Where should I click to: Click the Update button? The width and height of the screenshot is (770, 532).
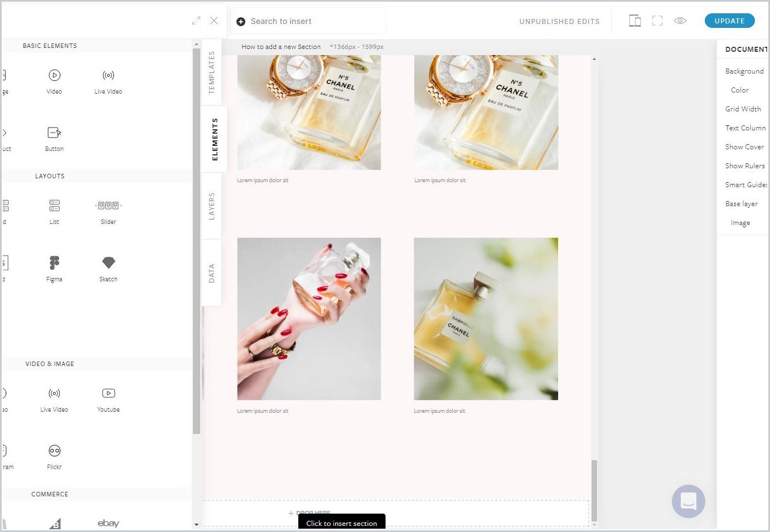729,21
